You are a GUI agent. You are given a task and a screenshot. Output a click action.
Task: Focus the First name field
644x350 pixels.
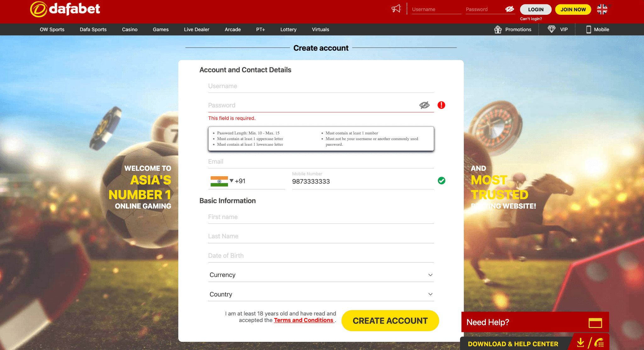click(321, 217)
